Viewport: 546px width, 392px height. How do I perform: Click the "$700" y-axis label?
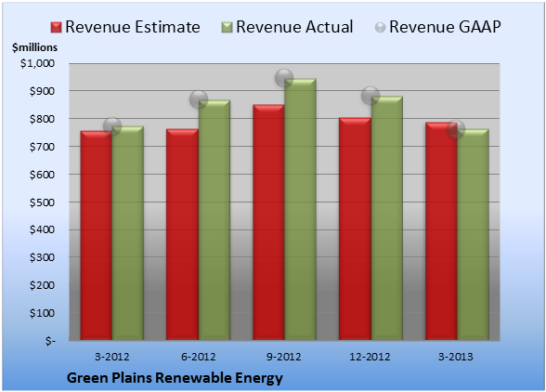(42, 147)
